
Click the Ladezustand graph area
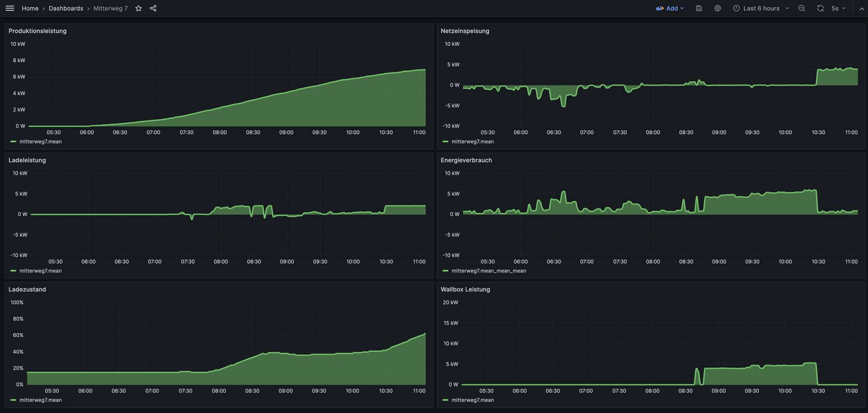point(226,344)
